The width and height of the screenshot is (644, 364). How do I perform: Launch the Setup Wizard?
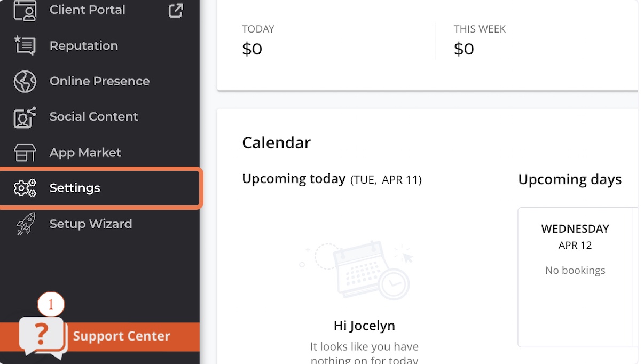[x=90, y=224]
